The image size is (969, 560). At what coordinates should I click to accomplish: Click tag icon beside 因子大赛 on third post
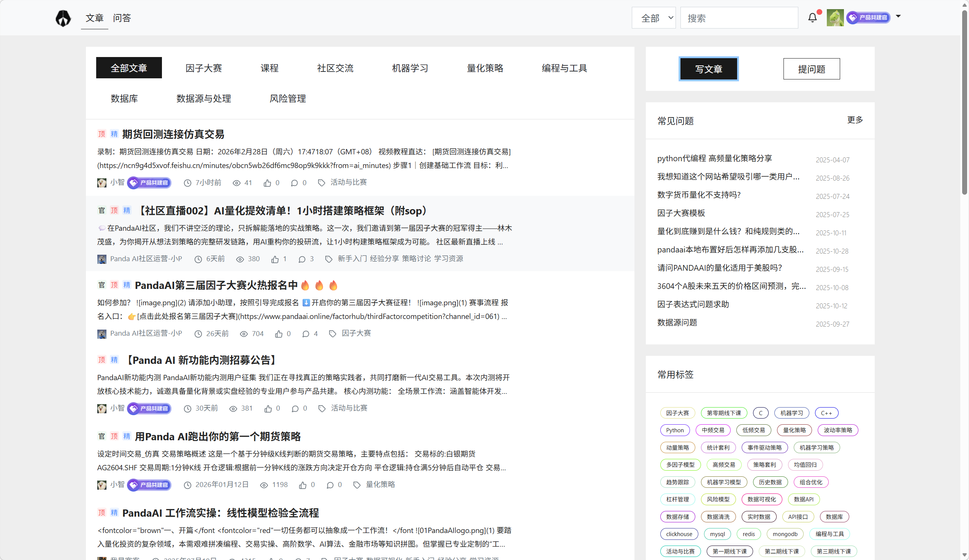[333, 334]
